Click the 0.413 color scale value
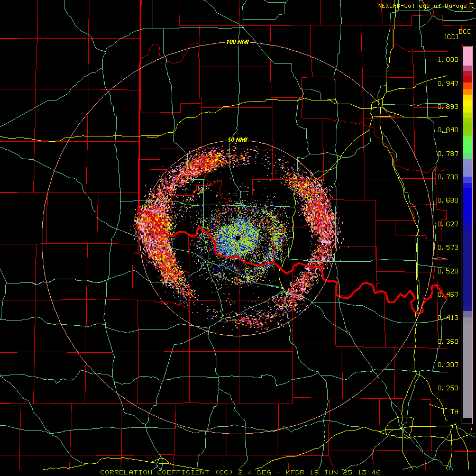The width and height of the screenshot is (476, 476). [448, 318]
